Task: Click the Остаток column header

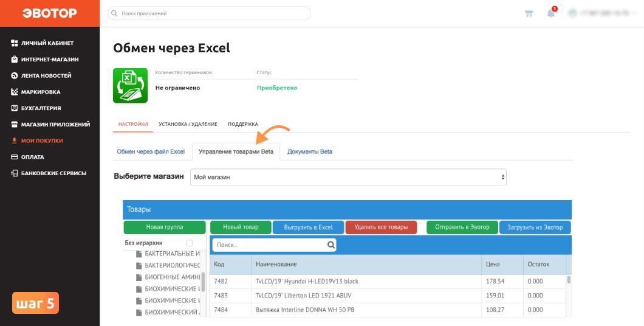Action: (x=544, y=265)
